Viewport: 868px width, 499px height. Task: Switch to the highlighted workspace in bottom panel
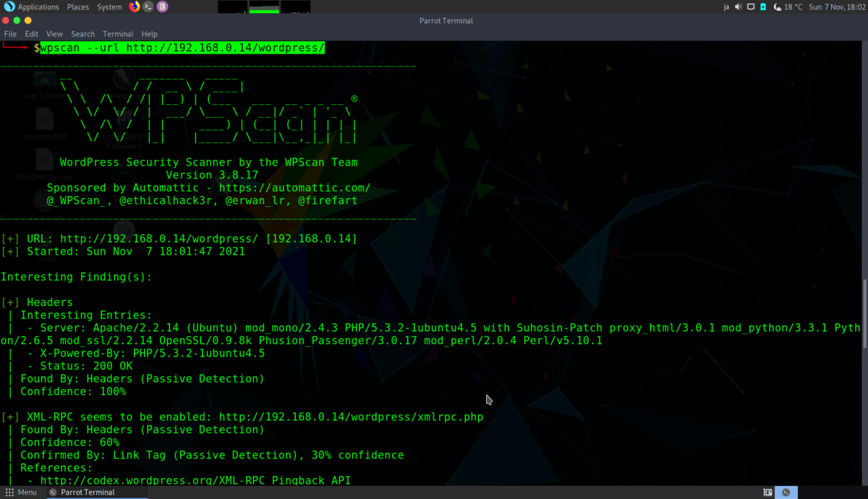(x=786, y=492)
